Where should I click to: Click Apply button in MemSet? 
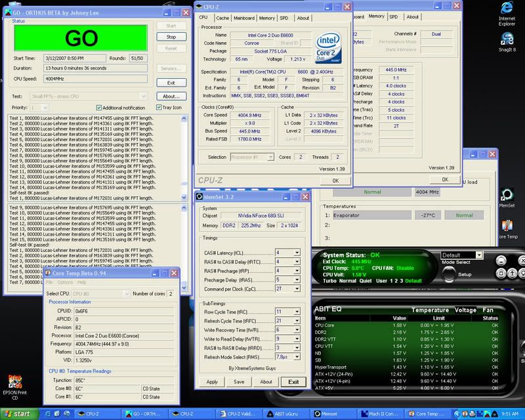click(x=212, y=382)
